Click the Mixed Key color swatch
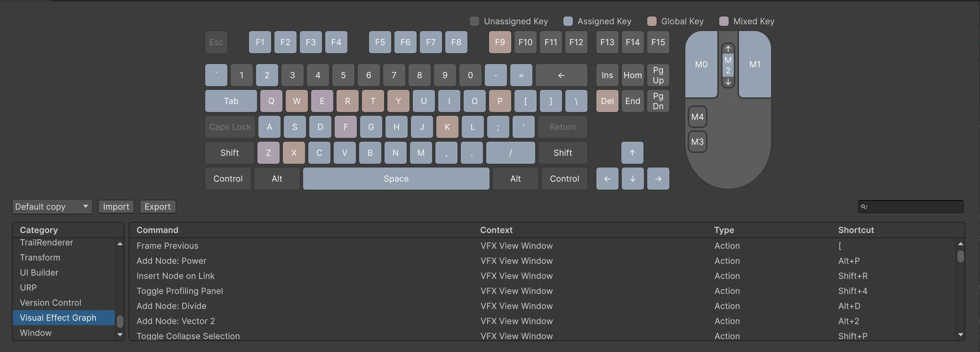Screen dimensions: 980x352 (x=724, y=21)
